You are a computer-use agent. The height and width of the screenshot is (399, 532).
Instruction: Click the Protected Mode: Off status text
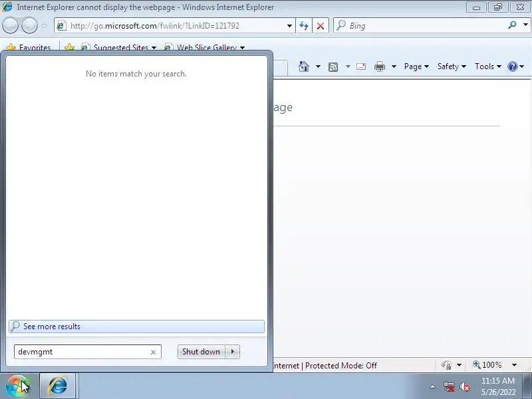[341, 366]
